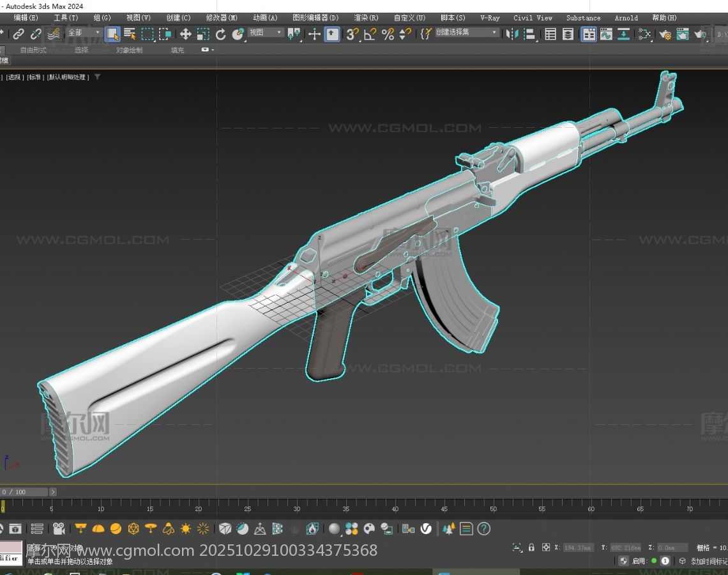
Task: Activate the Rotate tool
Action: pyautogui.click(x=221, y=34)
